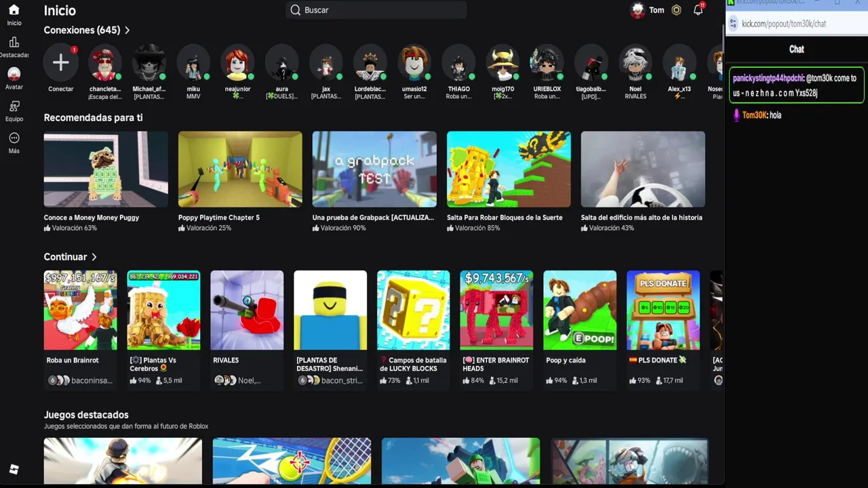The image size is (868, 488).
Task: Open the notifications bell icon
Action: pyautogui.click(x=698, y=10)
